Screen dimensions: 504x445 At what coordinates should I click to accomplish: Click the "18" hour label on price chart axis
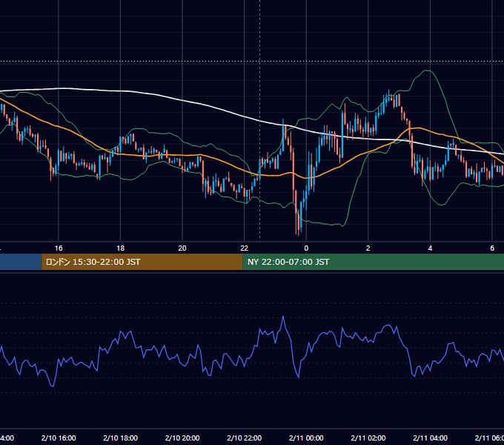coord(121,248)
